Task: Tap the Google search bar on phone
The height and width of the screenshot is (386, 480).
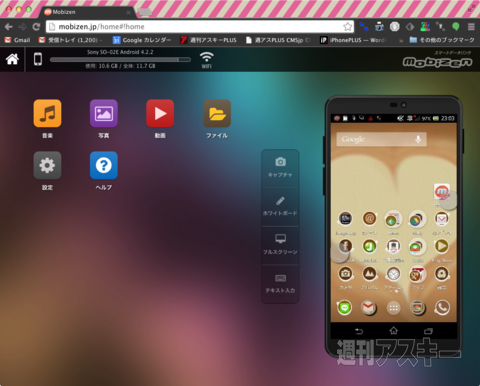Action: tap(381, 139)
